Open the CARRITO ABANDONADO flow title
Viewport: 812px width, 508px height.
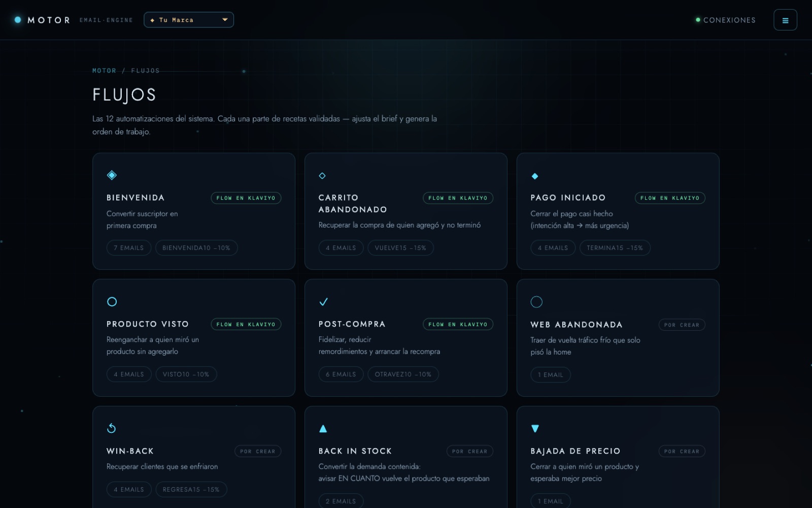coord(353,203)
